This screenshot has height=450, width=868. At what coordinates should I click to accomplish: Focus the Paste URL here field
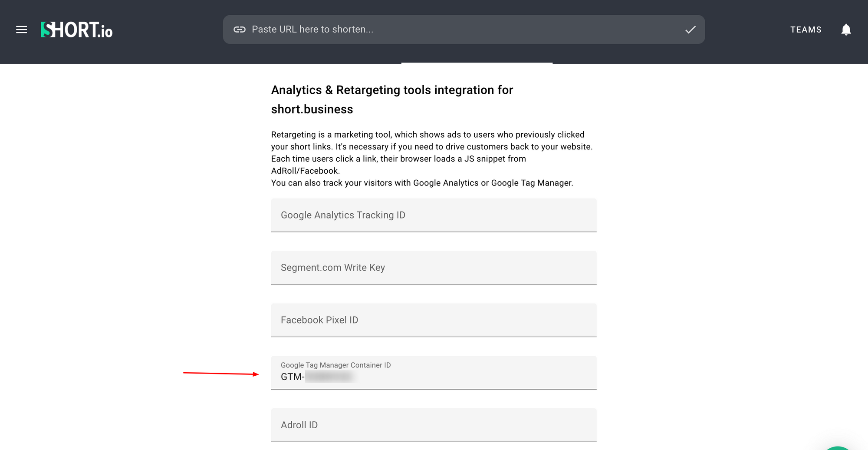(460, 30)
